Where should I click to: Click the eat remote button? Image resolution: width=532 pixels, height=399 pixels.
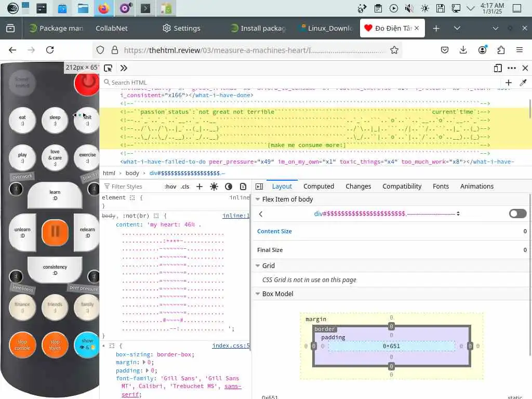(22, 120)
